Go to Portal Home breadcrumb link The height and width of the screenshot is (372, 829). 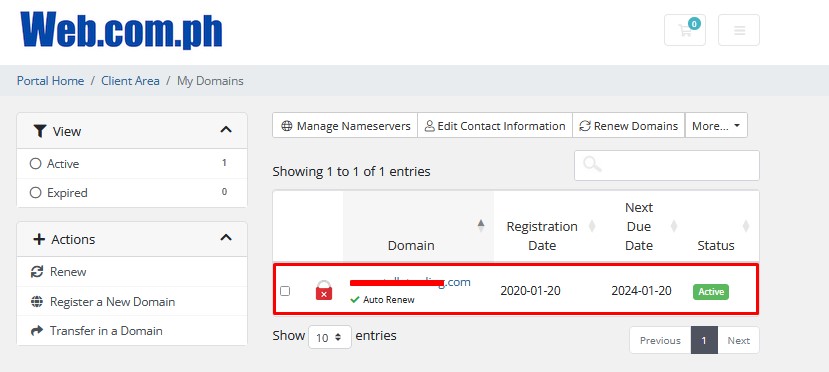tap(50, 81)
